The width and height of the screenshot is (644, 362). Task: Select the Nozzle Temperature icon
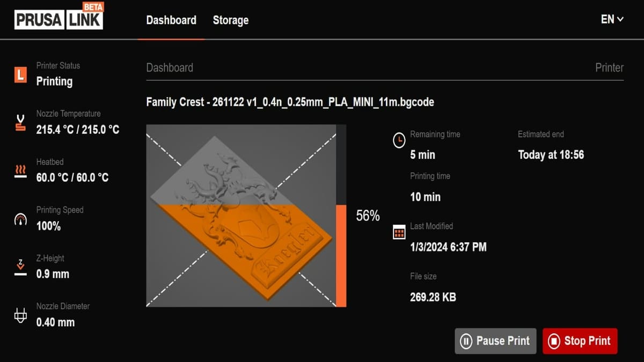pyautogui.click(x=19, y=121)
